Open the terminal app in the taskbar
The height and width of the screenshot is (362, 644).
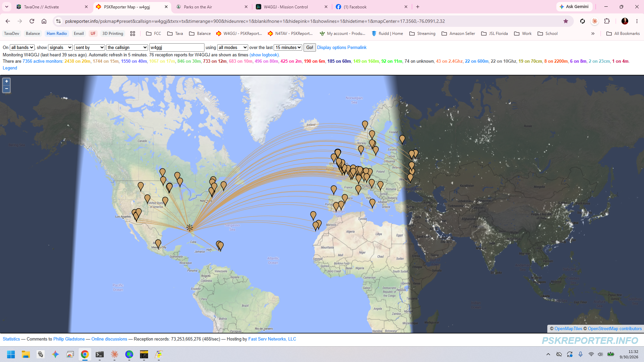pyautogui.click(x=100, y=354)
